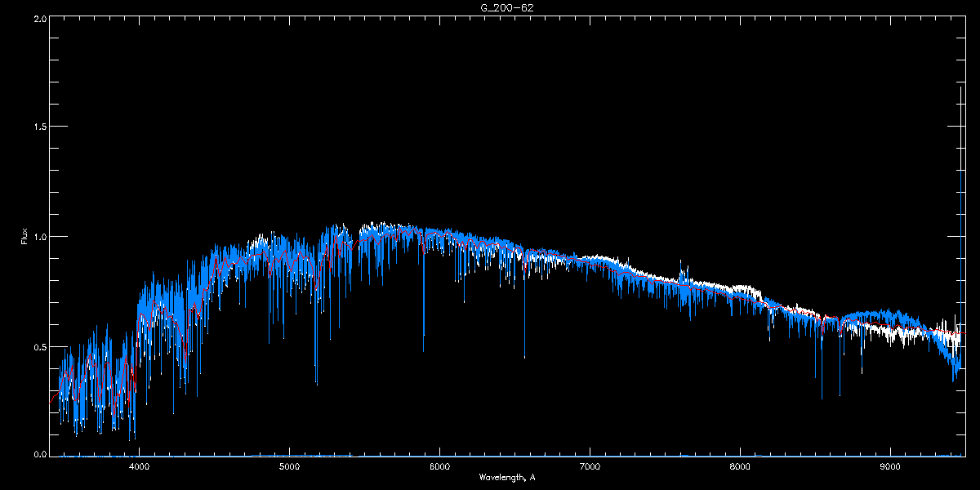Image resolution: width=980 pixels, height=490 pixels.
Task: Click the 7000 tick label on x-axis
Action: (x=590, y=467)
